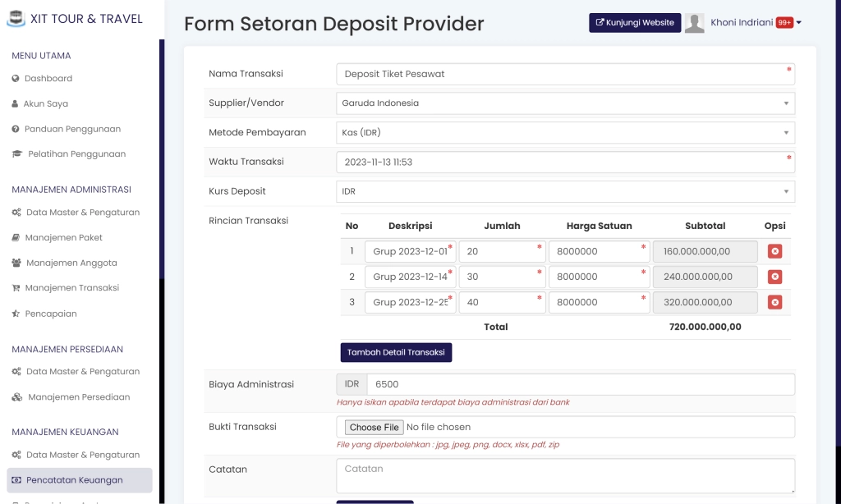Click the Manajemen Paket book icon

[x=15, y=237]
